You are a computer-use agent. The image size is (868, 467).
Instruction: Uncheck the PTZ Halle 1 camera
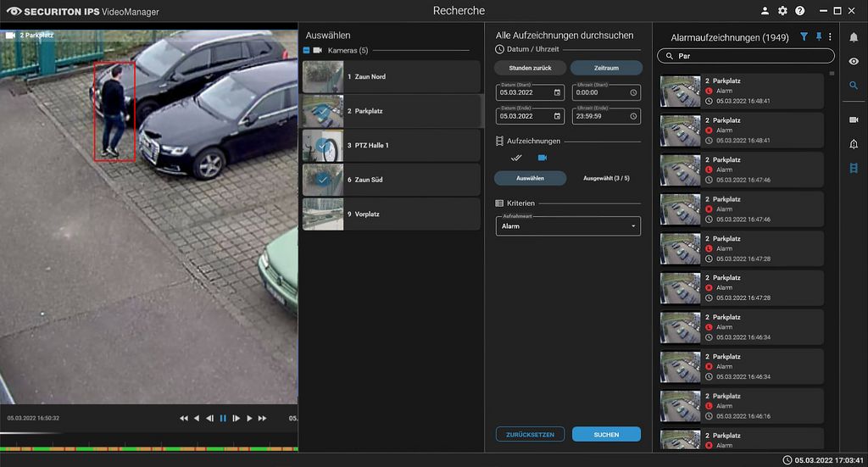click(323, 146)
